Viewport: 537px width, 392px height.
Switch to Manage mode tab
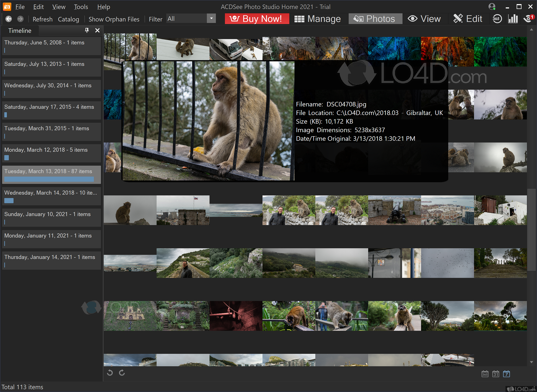click(x=317, y=19)
